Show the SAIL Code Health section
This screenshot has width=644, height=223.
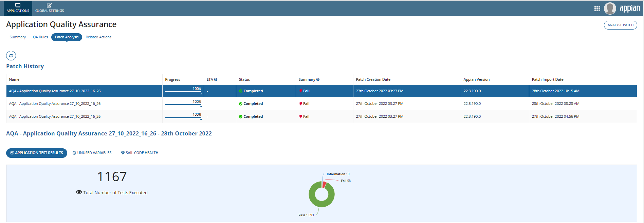[x=140, y=153]
